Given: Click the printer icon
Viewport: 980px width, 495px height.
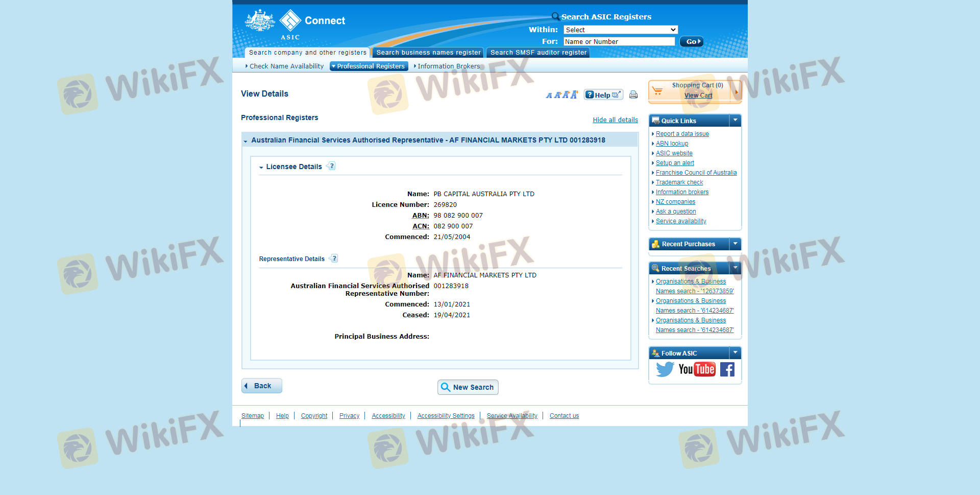Looking at the screenshot, I should pyautogui.click(x=633, y=95).
